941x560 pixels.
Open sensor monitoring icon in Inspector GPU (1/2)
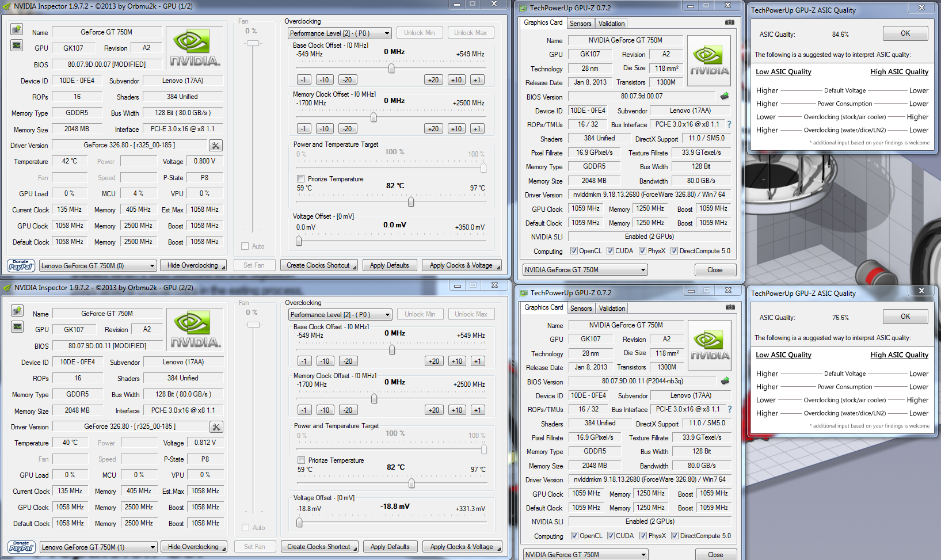click(16, 45)
